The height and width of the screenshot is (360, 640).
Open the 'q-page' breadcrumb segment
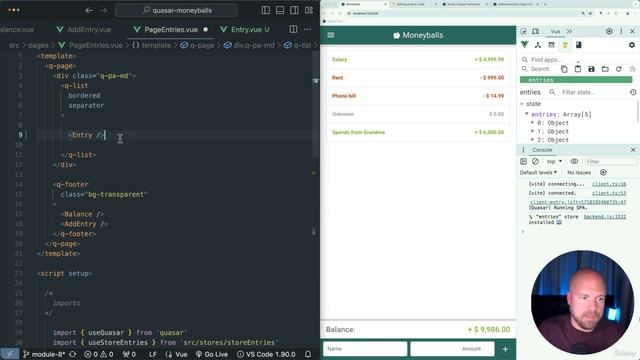coord(198,45)
